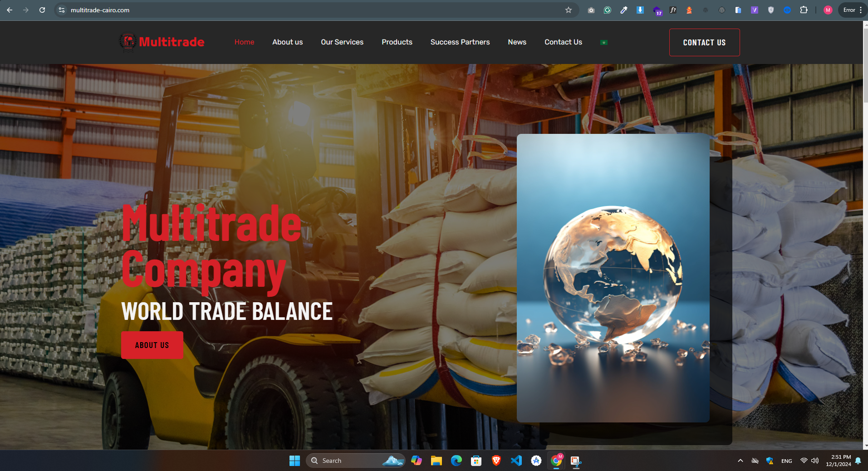
Task: Open the font identifier extension
Action: click(x=673, y=10)
